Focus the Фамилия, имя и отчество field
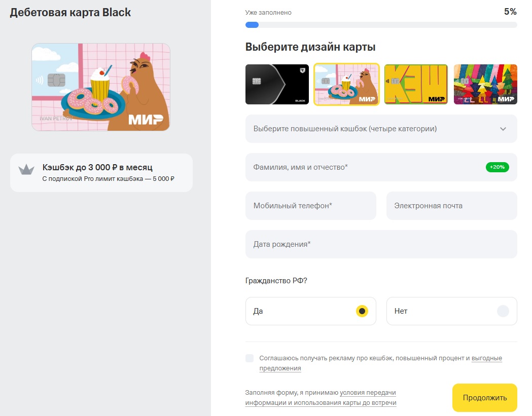 coord(381,167)
